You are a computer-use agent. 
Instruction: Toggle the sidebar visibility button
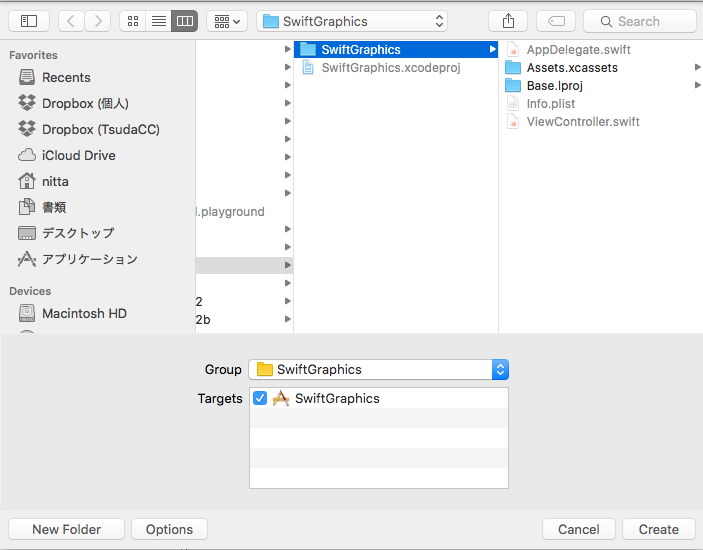[29, 21]
